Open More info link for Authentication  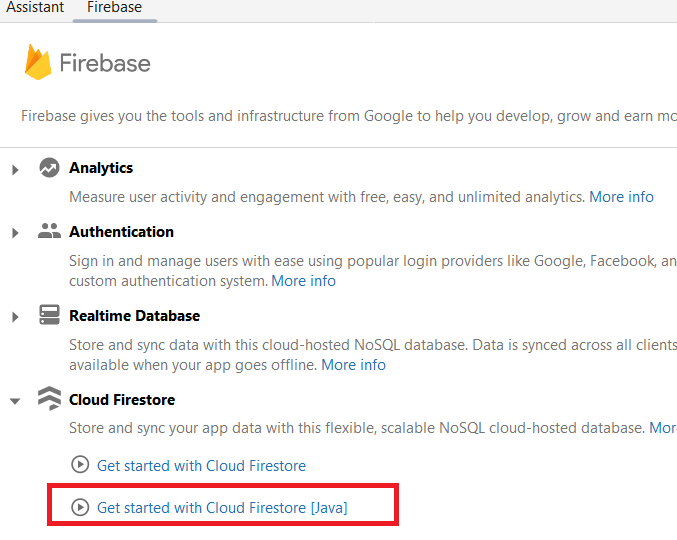(x=304, y=281)
